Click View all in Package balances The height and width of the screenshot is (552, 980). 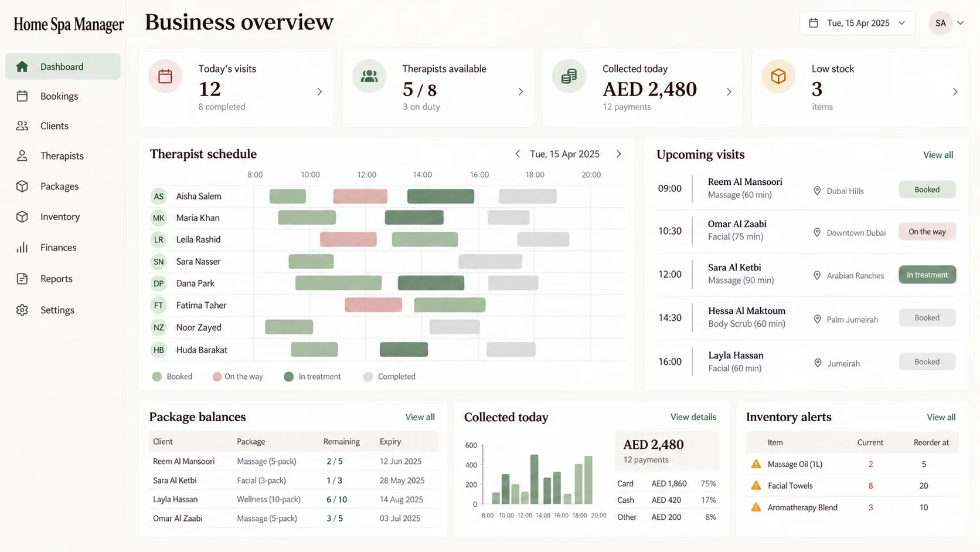click(x=420, y=417)
